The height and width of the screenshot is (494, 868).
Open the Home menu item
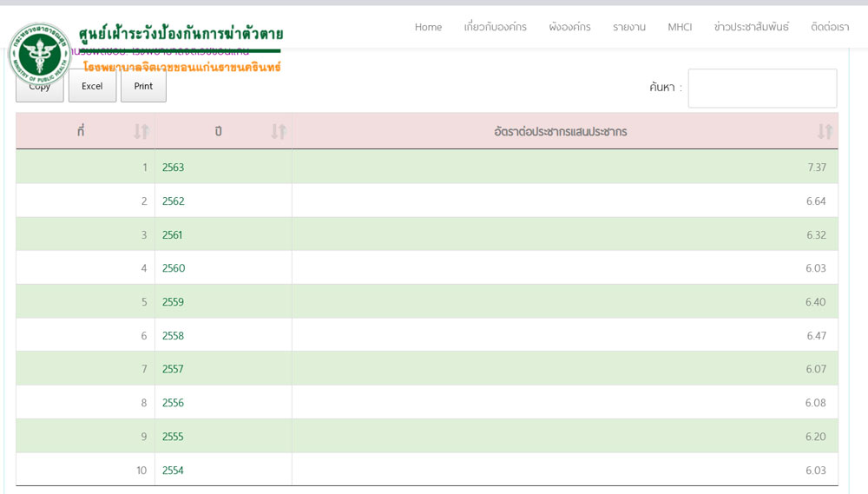(x=428, y=27)
